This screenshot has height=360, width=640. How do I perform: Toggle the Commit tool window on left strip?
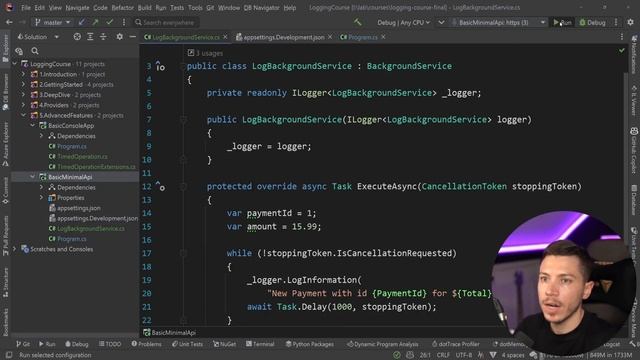pos(5,191)
